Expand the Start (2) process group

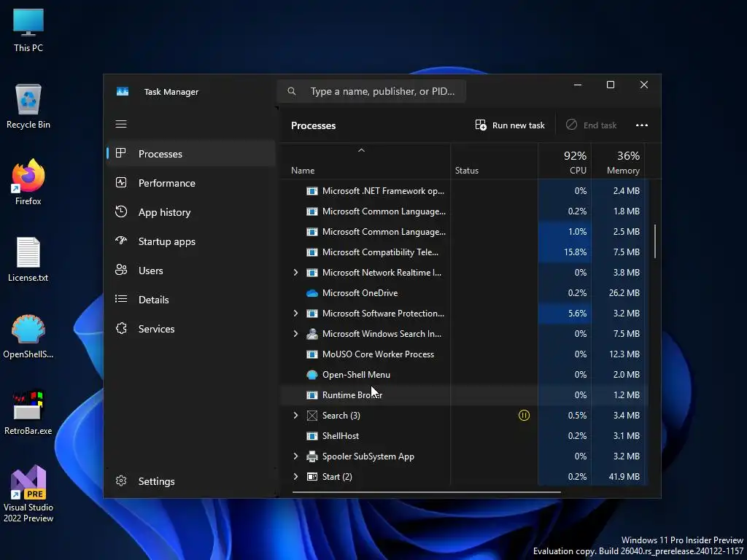295,477
